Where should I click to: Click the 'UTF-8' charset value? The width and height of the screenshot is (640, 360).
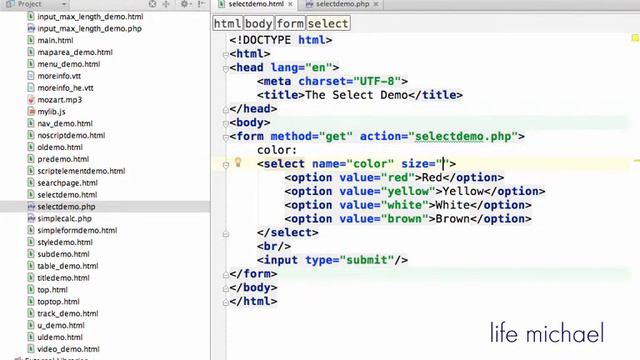[x=377, y=81]
